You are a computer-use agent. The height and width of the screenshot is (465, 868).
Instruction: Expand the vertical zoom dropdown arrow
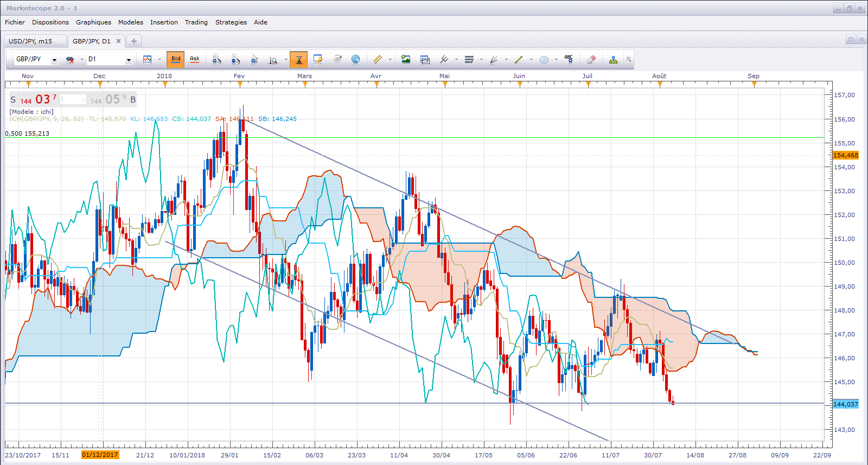click(286, 60)
